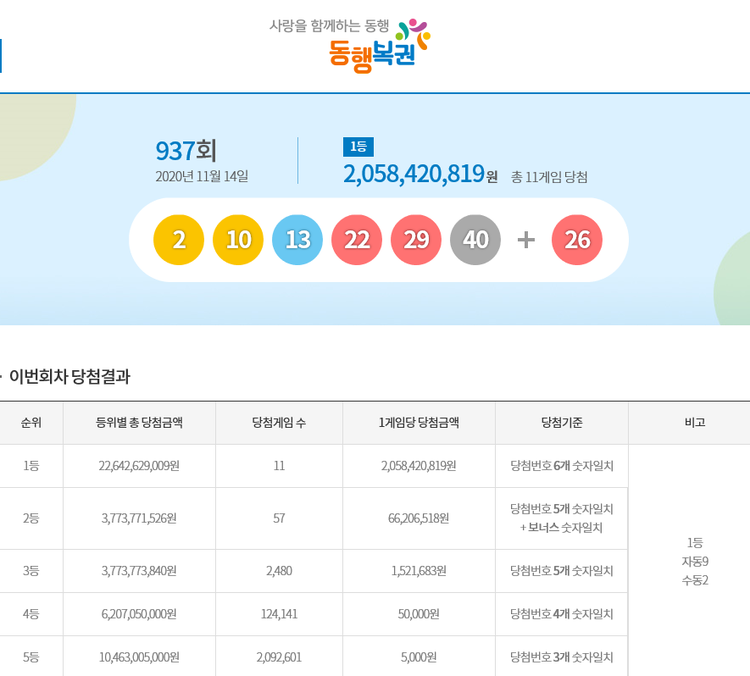Image resolution: width=750 pixels, height=676 pixels.
Task: Click the winning game count 57
Action: [279, 518]
